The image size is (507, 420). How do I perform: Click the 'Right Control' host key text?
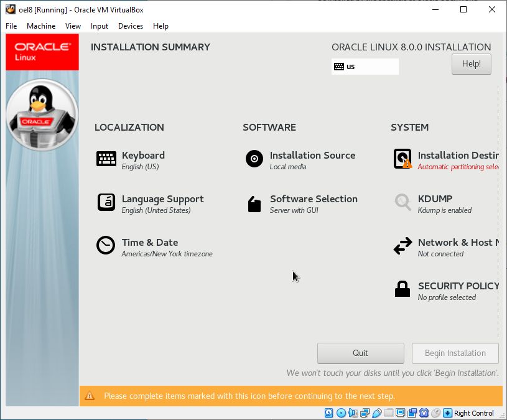click(473, 413)
